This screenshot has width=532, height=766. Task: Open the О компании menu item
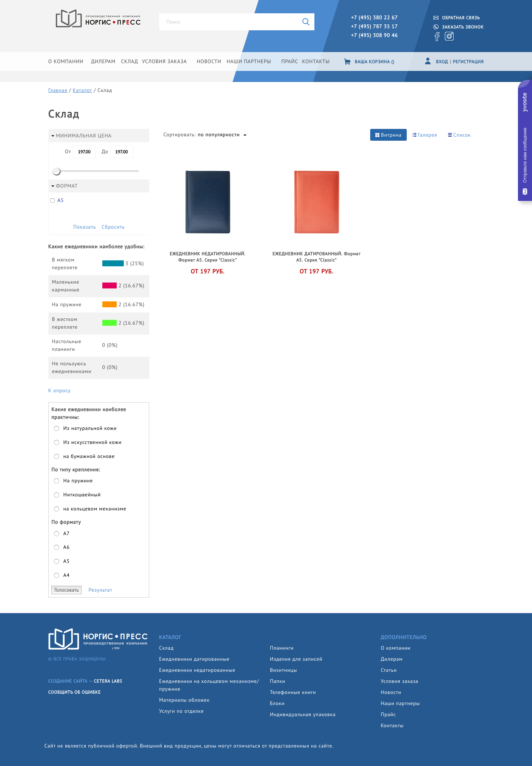65,62
